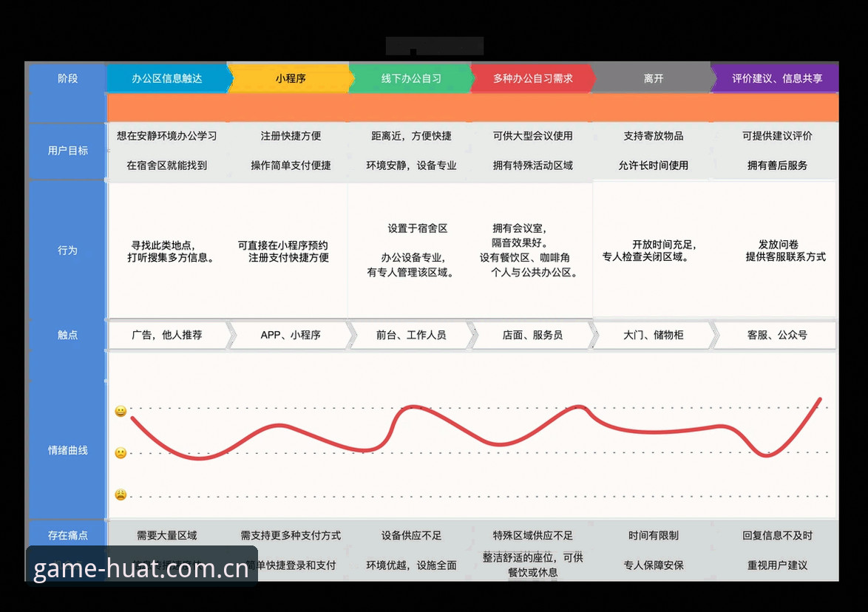868x612 pixels.
Task: Click the text 操作简单支付便捷
Action: (x=291, y=166)
